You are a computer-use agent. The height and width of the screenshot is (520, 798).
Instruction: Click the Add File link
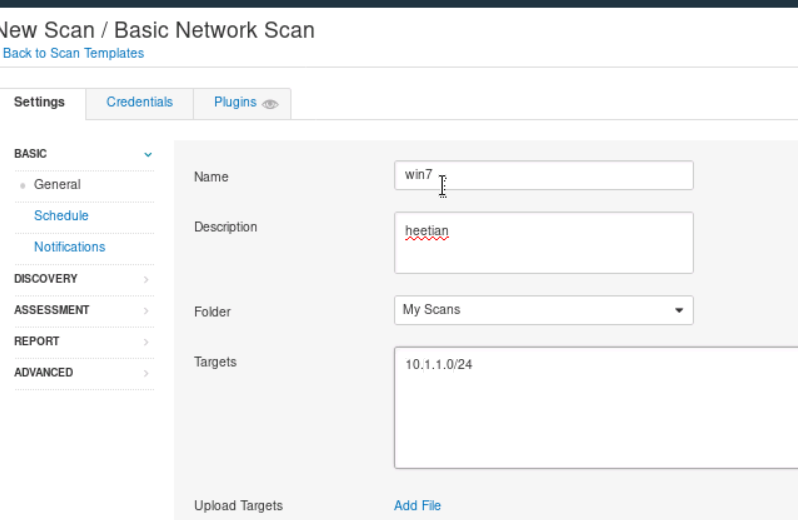tap(417, 506)
